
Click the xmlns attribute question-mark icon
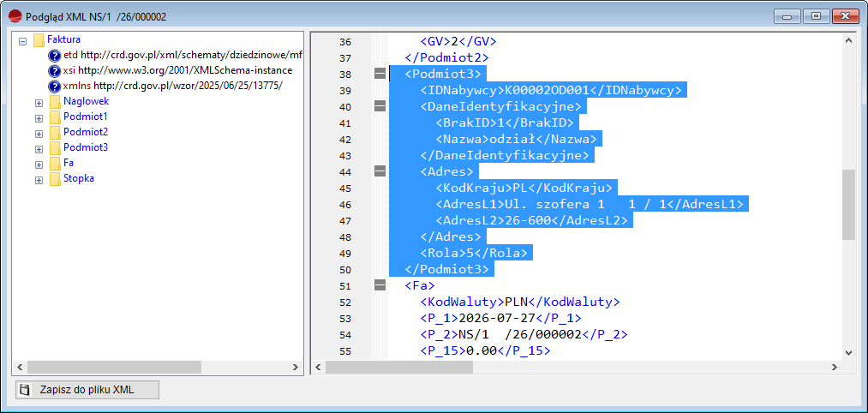54,87
